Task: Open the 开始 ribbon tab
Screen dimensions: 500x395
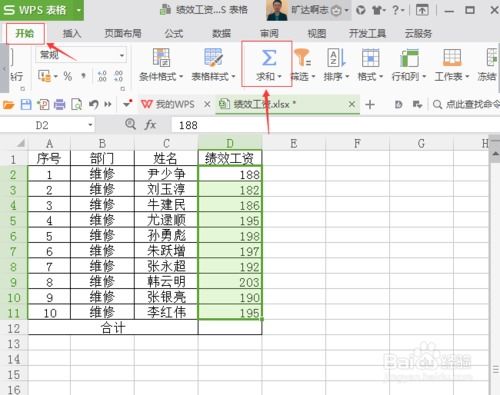Action: point(25,33)
